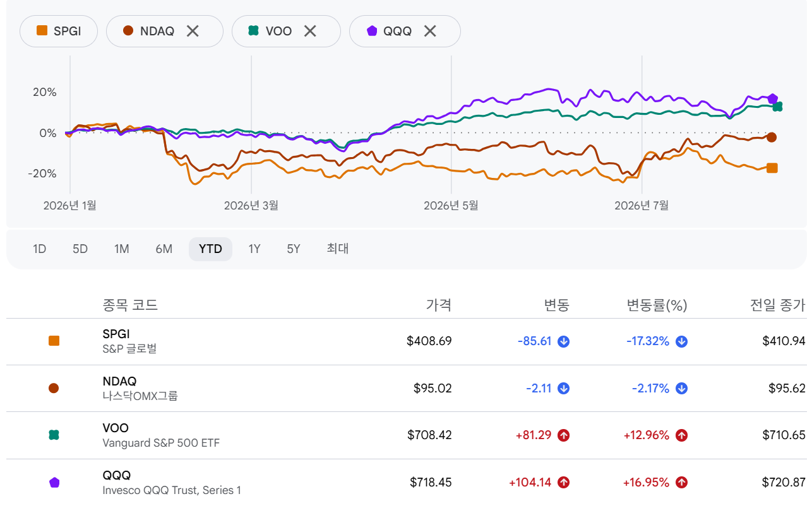Click the 전일 종가 column header

coord(778,306)
